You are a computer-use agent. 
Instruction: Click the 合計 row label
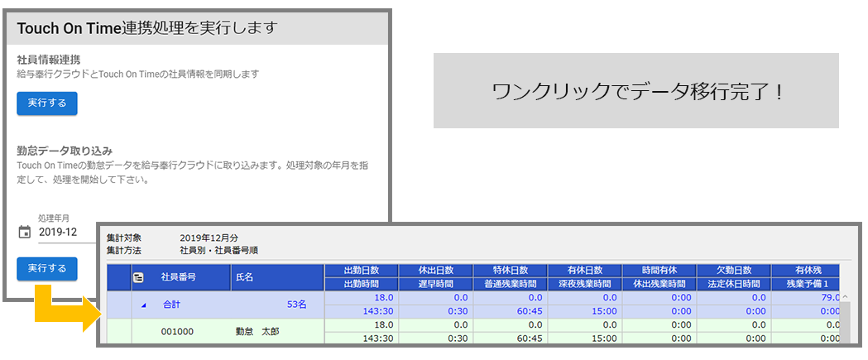[171, 305]
